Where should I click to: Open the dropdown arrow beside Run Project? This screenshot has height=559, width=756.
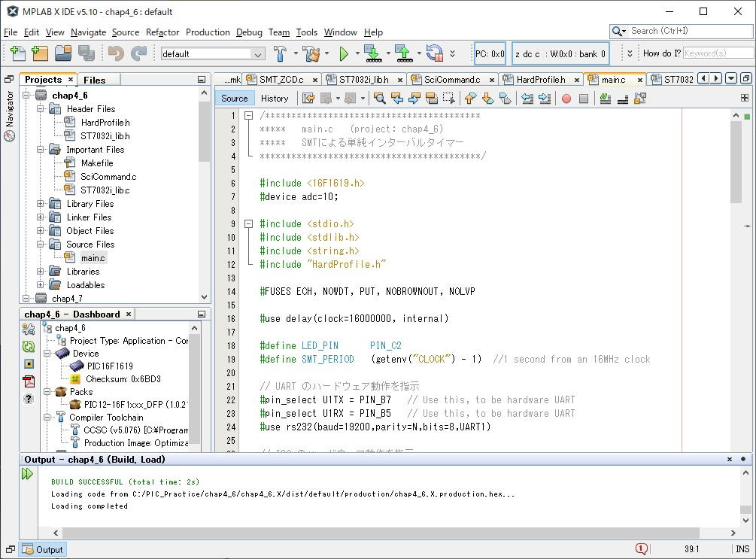[x=357, y=53]
